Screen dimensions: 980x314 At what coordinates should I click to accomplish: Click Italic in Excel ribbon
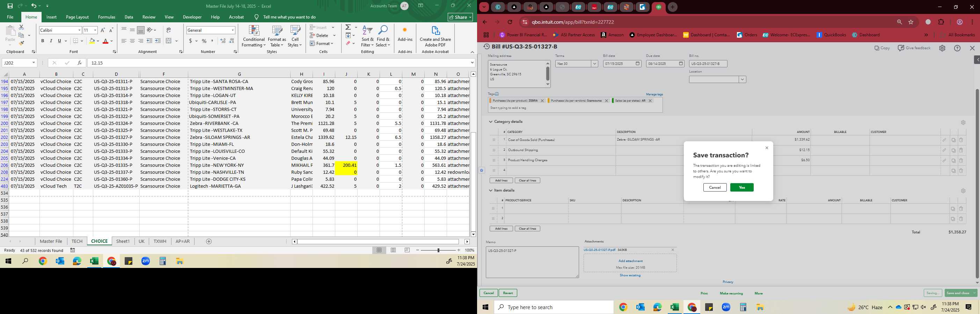pos(51,41)
